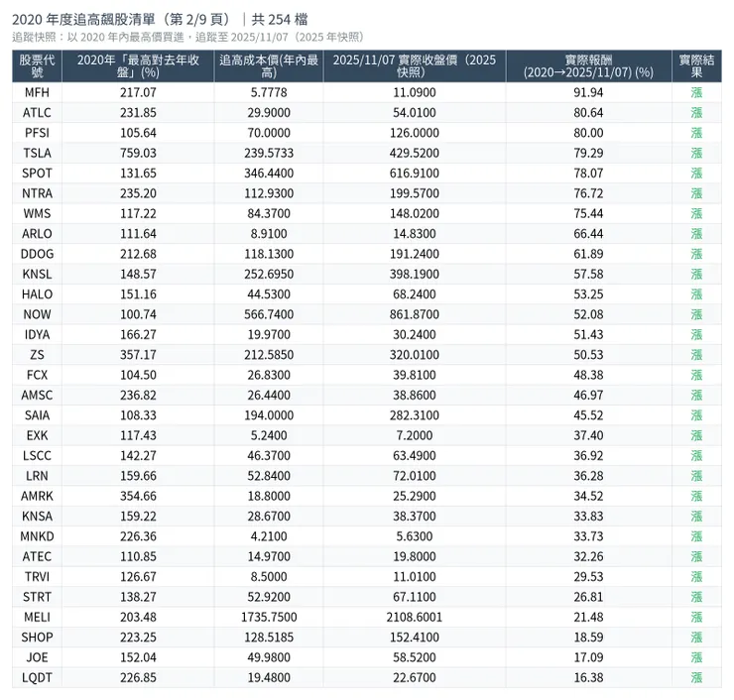Click the 2025/11/07 實際收盤價 column header
Image resolution: width=734 pixels, height=700 pixels.
415,66
